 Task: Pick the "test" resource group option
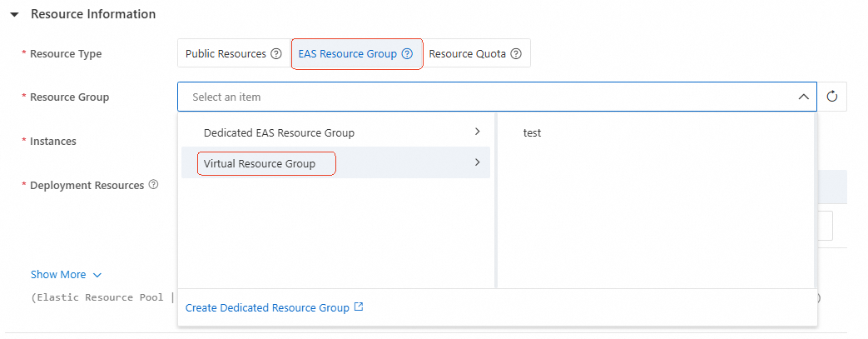532,133
